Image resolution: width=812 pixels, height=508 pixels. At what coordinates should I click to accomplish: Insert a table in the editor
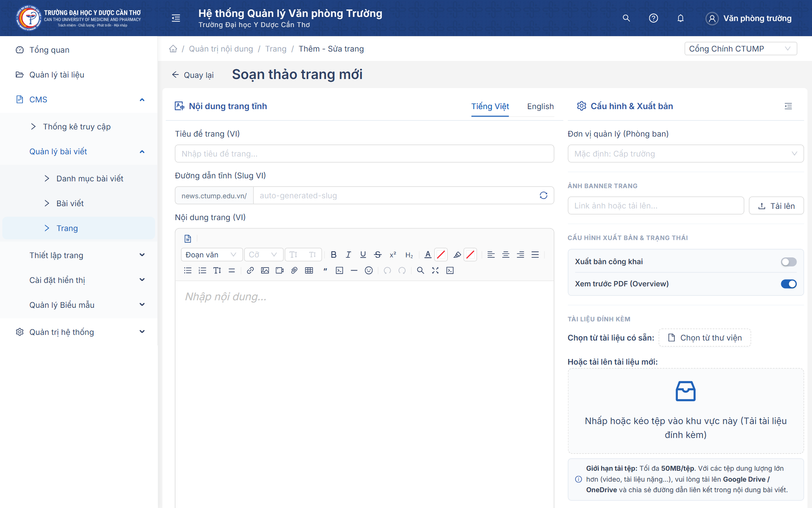coord(309,270)
